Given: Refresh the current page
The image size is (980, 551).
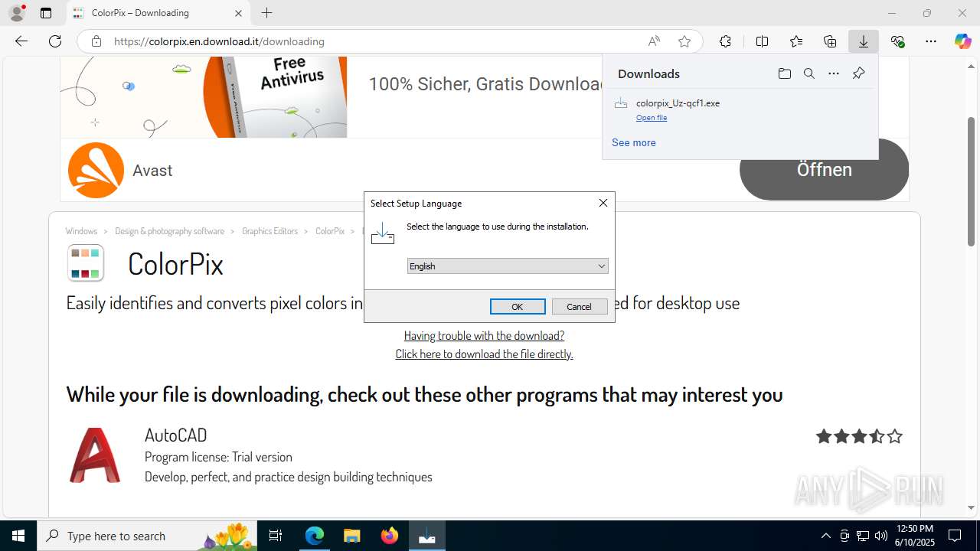Looking at the screenshot, I should (55, 41).
